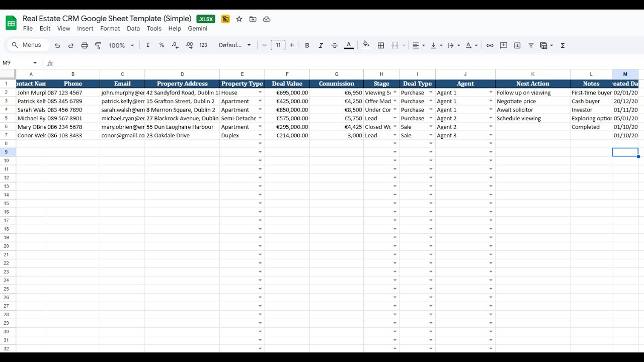Open table views dropdown icon
The image size is (644, 362).
pos(546,45)
